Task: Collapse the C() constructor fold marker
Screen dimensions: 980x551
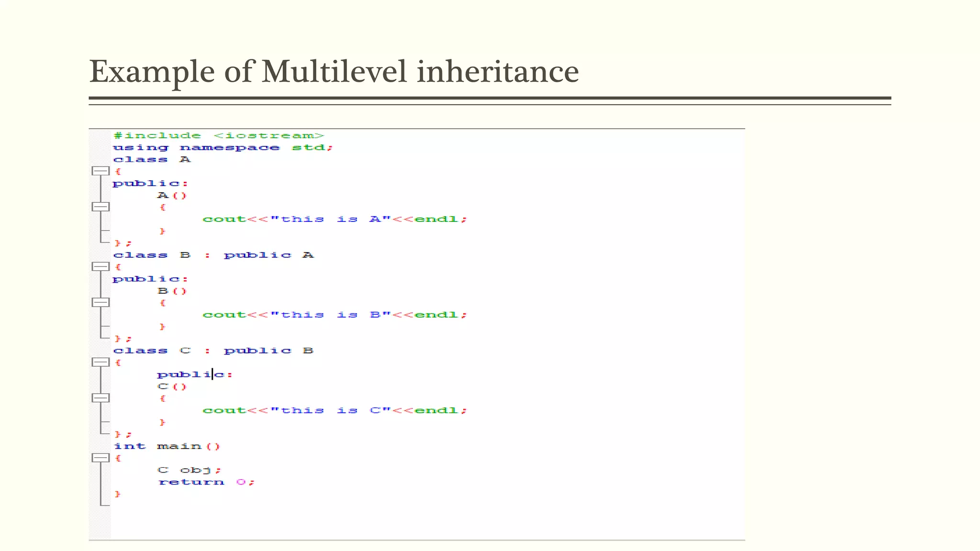Action: pos(100,398)
